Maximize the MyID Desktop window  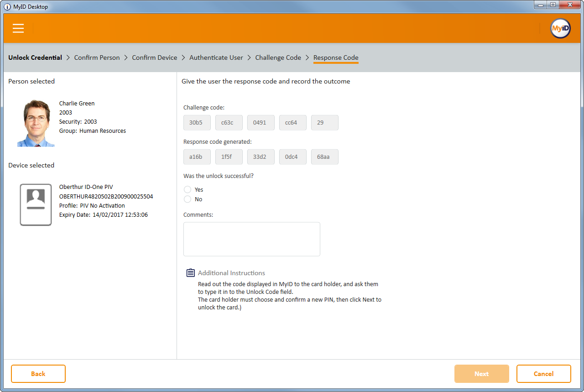(x=553, y=5)
